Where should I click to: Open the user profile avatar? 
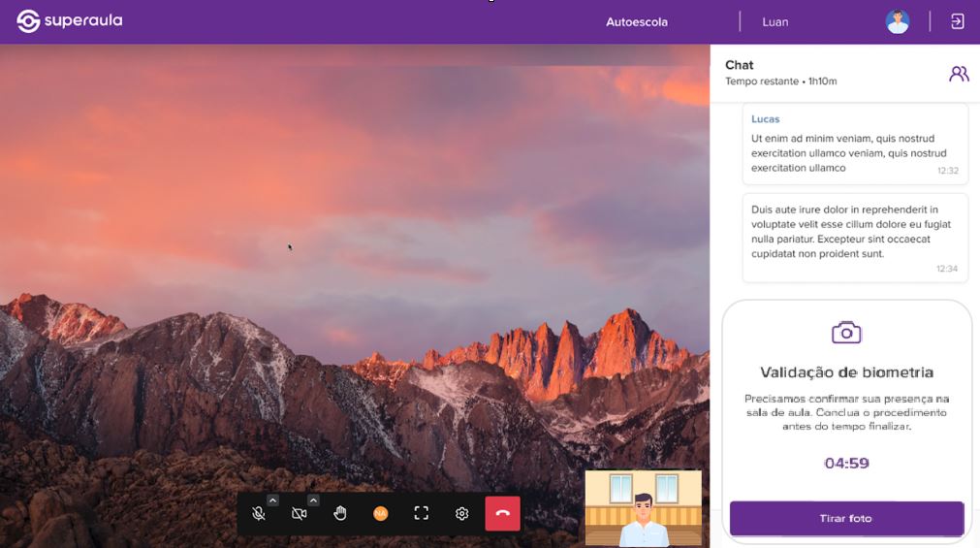pos(897,21)
